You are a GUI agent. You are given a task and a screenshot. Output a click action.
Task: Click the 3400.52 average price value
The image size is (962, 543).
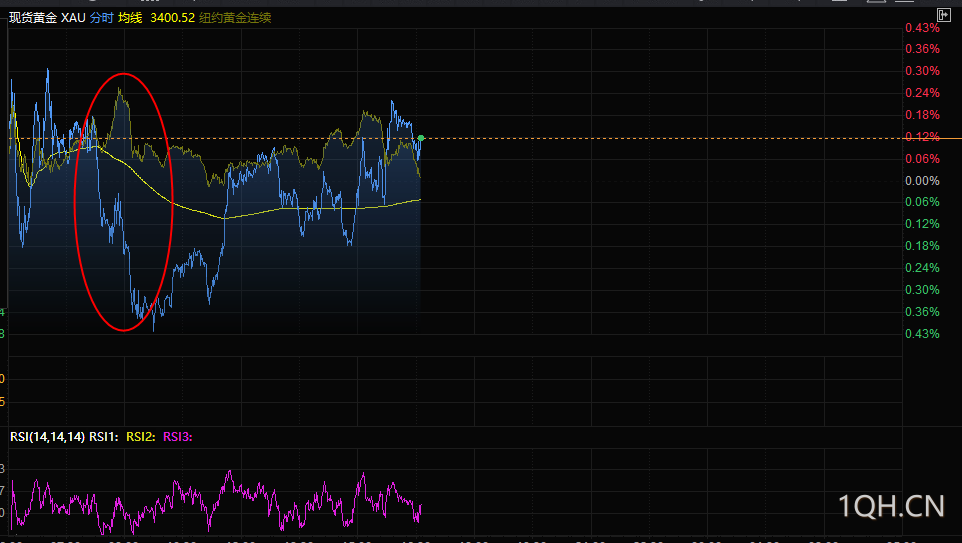pyautogui.click(x=172, y=18)
